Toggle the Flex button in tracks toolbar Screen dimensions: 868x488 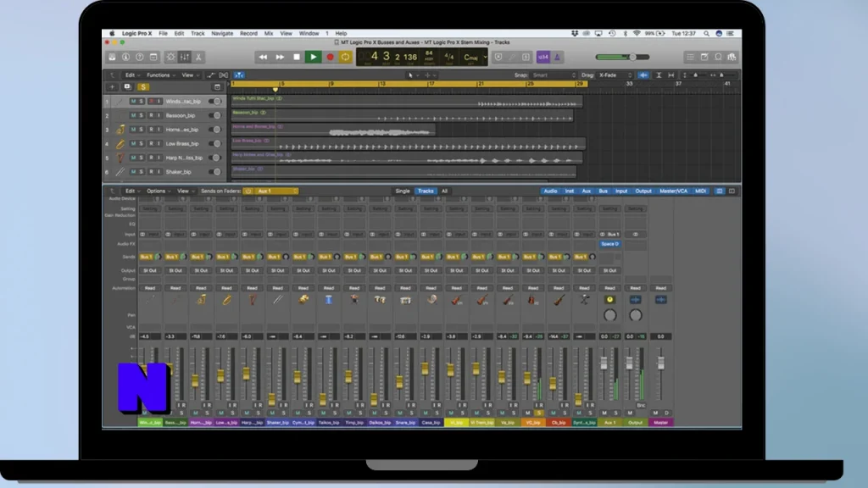tap(224, 75)
